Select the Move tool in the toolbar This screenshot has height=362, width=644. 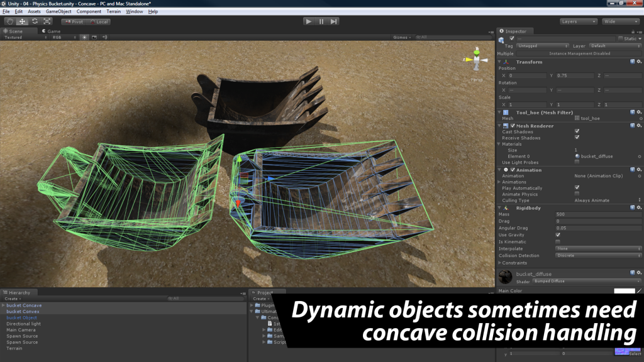coord(23,21)
